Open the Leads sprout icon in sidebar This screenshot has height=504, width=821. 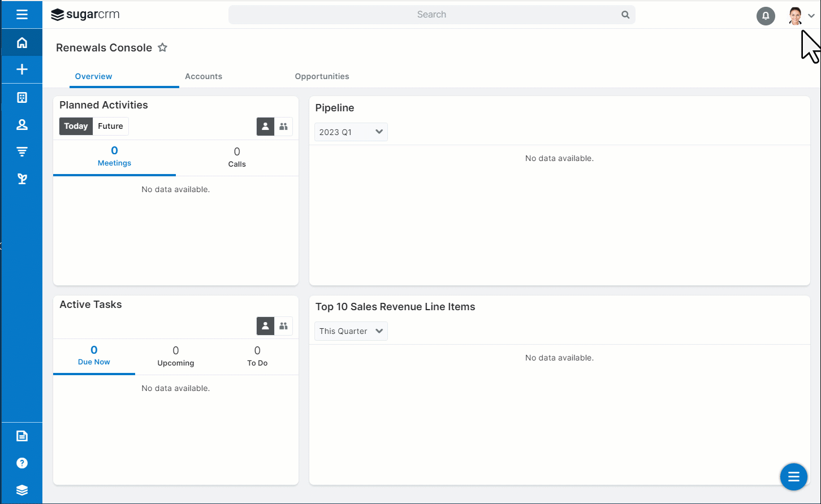[22, 179]
